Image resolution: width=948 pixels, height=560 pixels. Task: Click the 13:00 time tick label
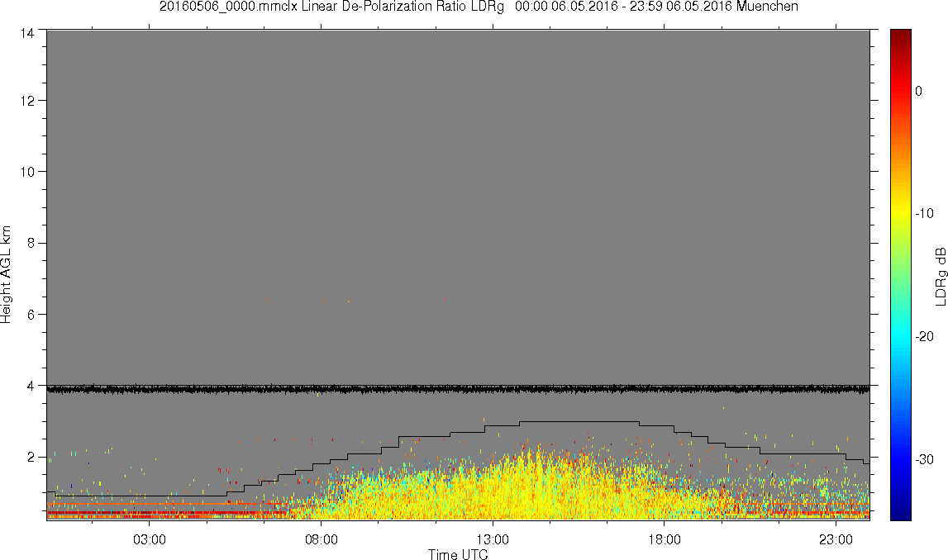click(493, 539)
